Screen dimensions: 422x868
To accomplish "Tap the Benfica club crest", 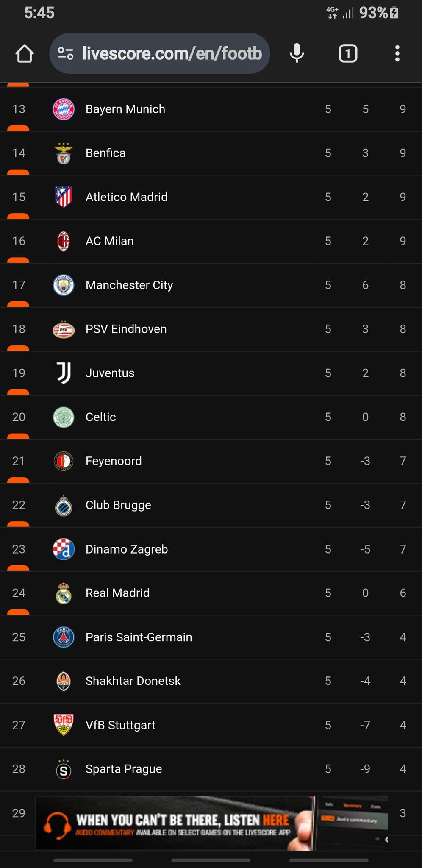I will (x=64, y=153).
